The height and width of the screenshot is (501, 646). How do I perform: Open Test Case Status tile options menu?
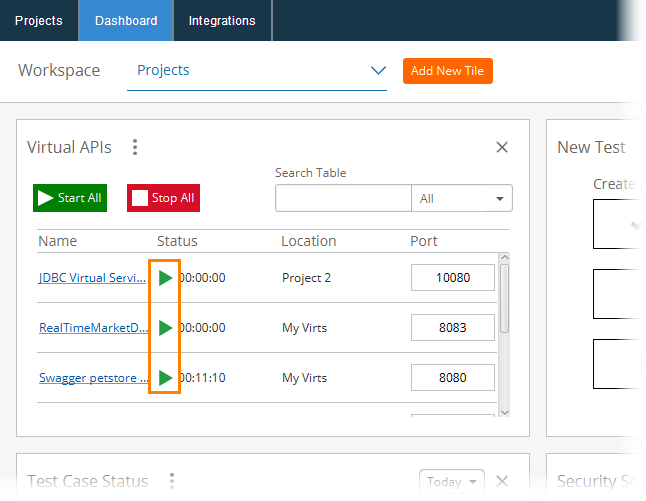point(172,481)
